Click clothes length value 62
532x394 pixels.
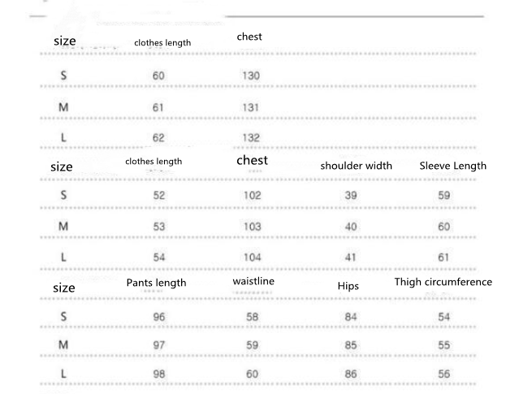tap(158, 137)
